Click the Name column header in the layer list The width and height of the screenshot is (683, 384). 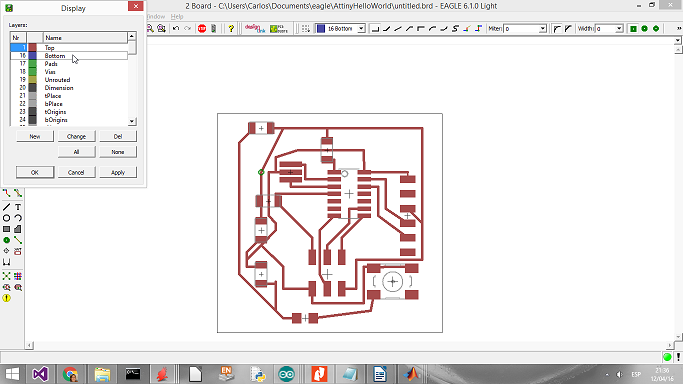[x=85, y=37]
